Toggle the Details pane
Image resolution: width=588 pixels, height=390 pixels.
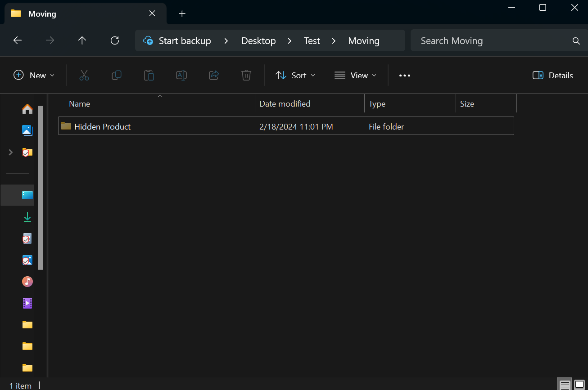pos(552,75)
